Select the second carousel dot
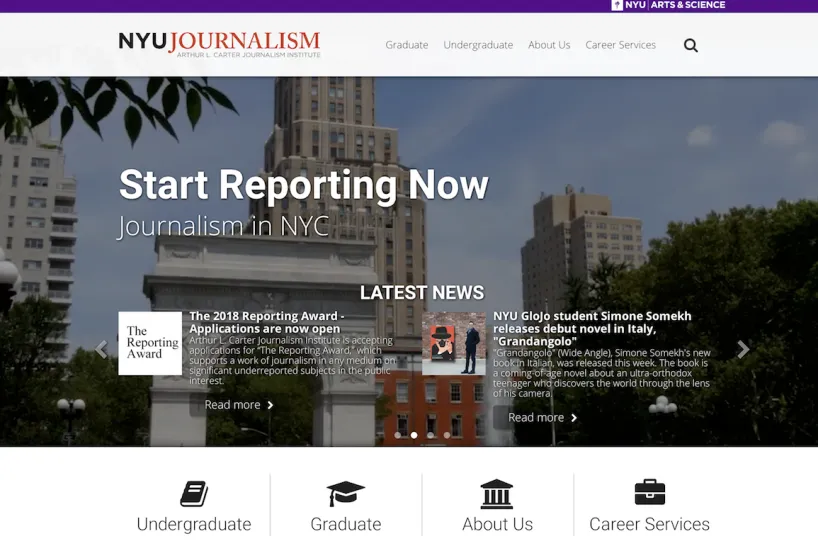Viewport: 818px width, 544px height. 414,435
